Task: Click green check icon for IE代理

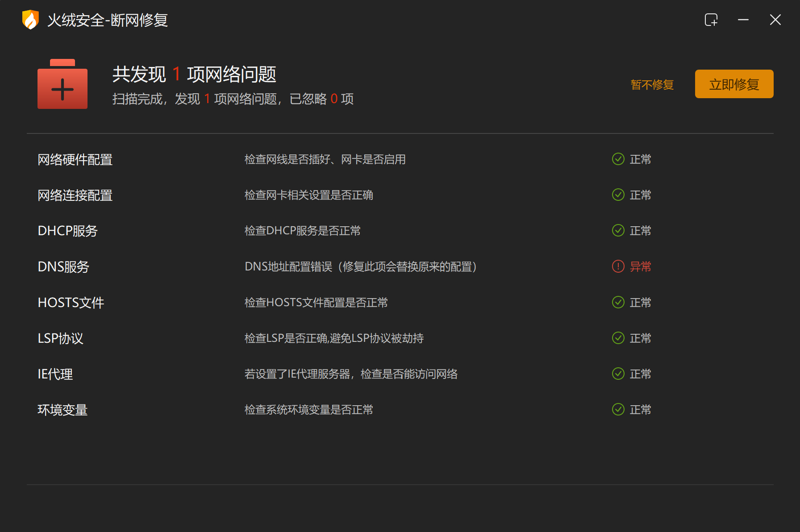Action: [618, 374]
